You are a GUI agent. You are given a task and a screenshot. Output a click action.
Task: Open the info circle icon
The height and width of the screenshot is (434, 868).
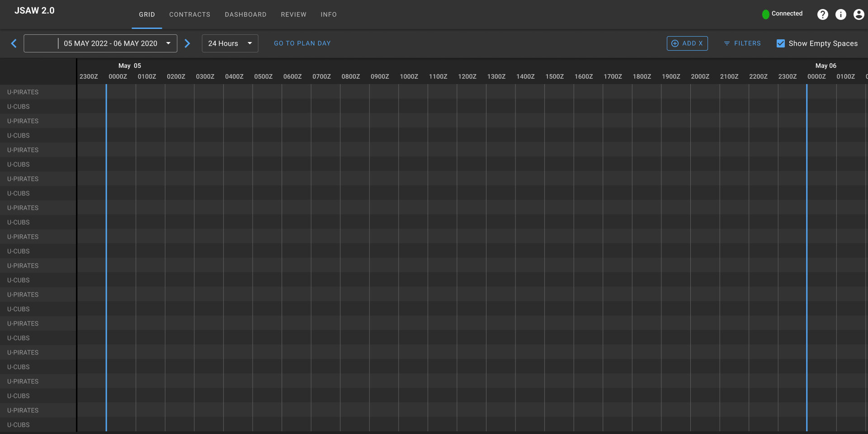point(841,14)
